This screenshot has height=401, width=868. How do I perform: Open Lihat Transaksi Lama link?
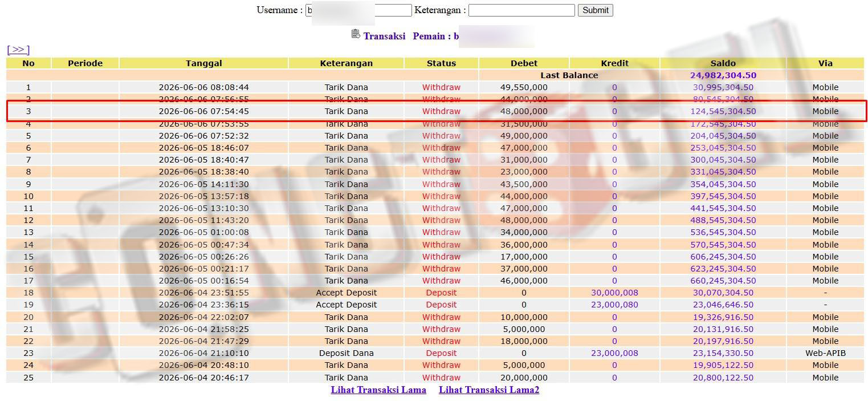(378, 390)
